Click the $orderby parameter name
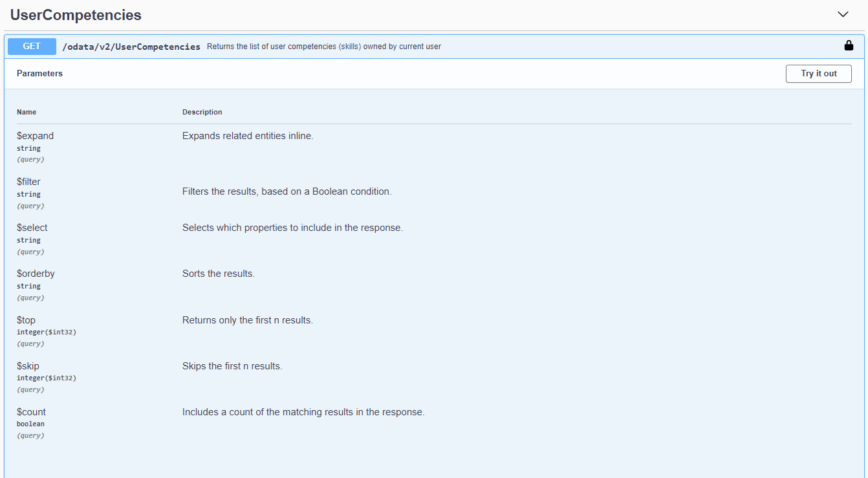This screenshot has height=478, width=868. [x=36, y=274]
